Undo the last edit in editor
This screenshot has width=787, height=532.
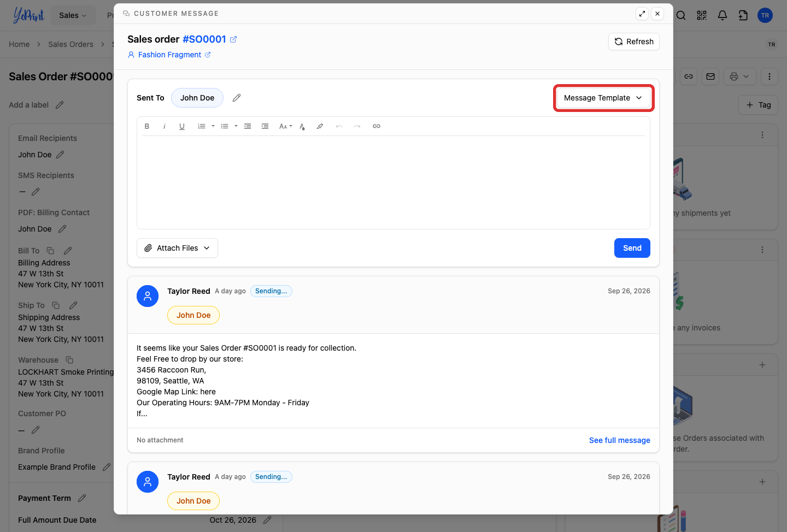click(x=339, y=126)
